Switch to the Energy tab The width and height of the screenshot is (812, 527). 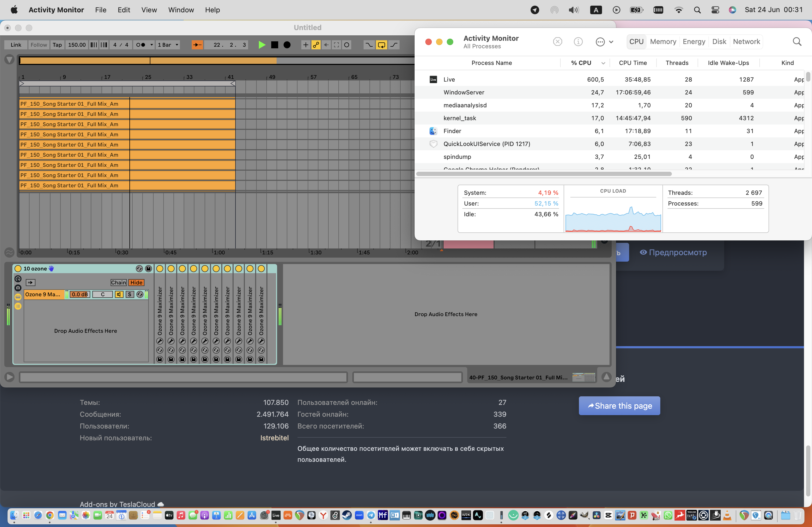[694, 42]
